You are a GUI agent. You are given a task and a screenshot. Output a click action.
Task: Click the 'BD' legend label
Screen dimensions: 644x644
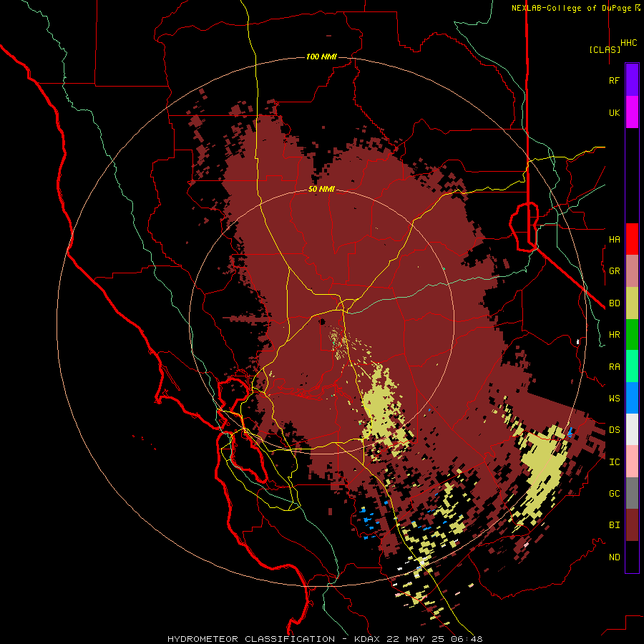(x=614, y=303)
